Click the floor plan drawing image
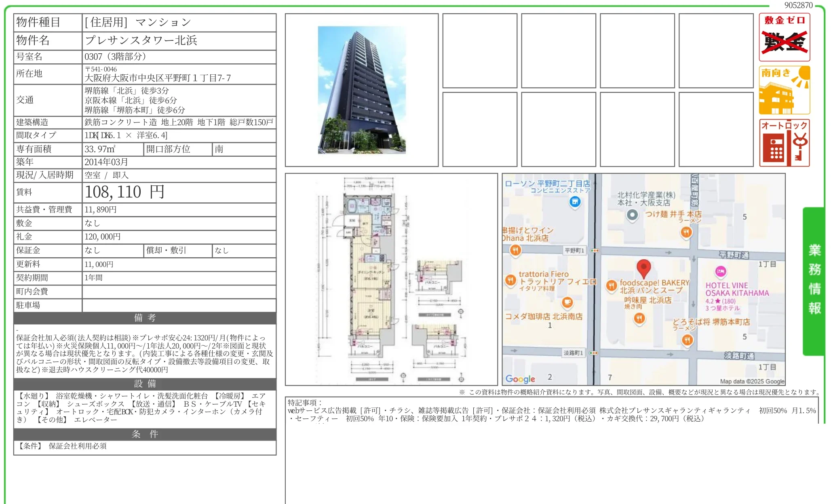 coord(391,279)
